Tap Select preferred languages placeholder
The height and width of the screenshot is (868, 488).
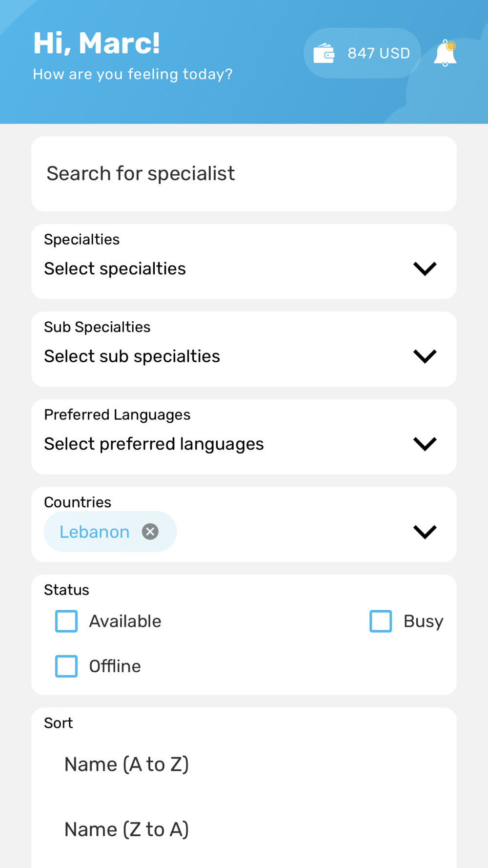pos(154,444)
